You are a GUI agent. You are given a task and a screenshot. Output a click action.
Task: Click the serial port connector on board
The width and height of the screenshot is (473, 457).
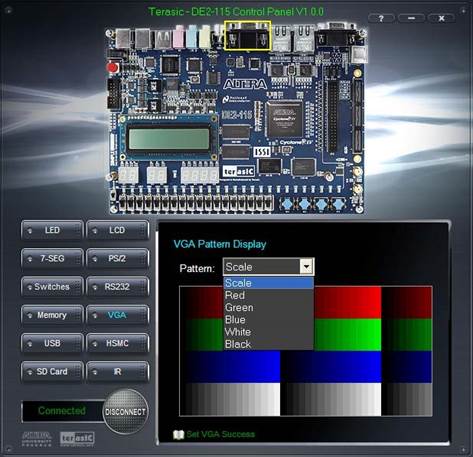(337, 36)
